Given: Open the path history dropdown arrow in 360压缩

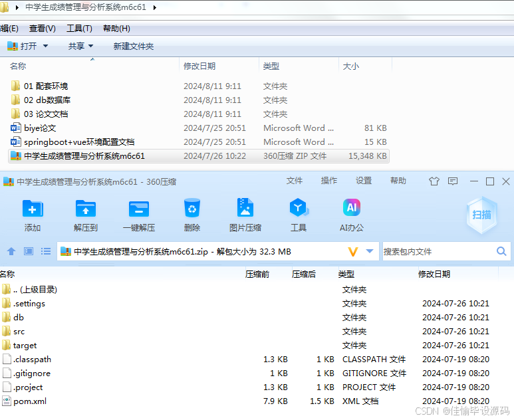Looking at the screenshot, I should coord(370,251).
